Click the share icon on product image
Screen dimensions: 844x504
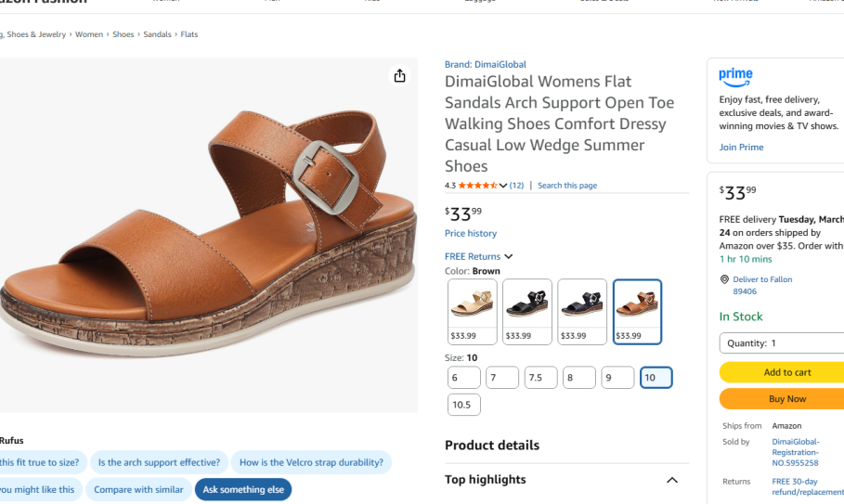(x=399, y=76)
